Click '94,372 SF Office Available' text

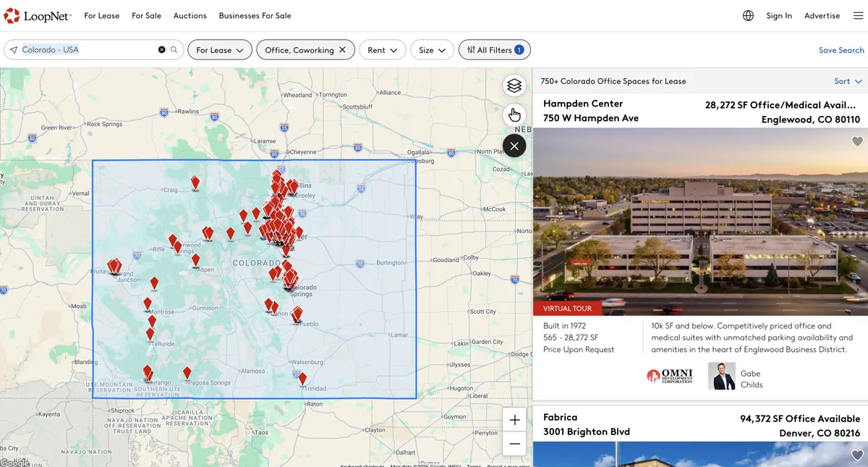tap(800, 418)
